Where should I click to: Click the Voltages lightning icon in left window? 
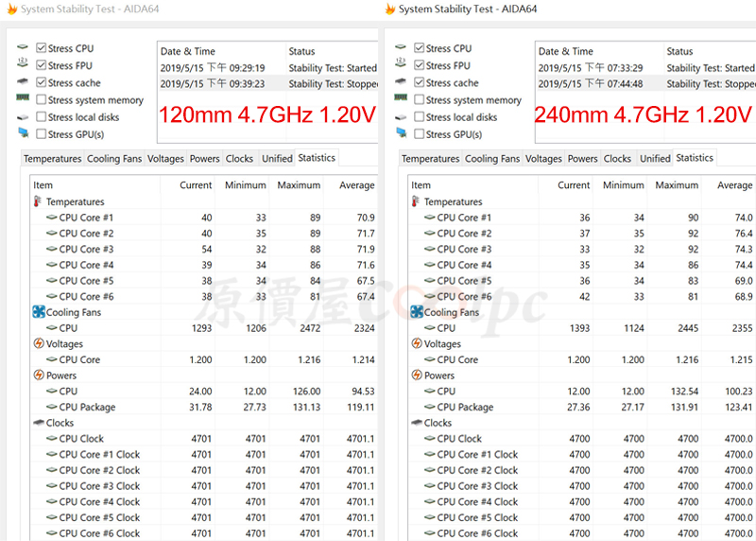39,343
